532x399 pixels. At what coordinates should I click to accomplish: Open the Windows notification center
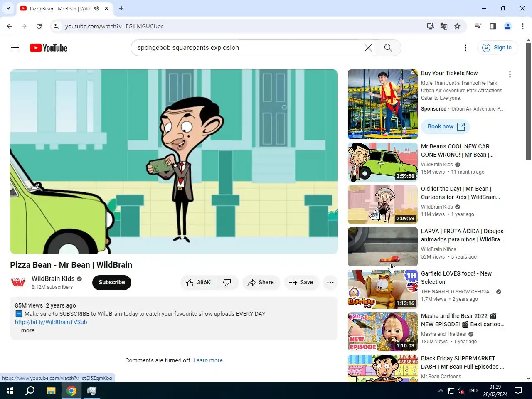[x=518, y=391]
